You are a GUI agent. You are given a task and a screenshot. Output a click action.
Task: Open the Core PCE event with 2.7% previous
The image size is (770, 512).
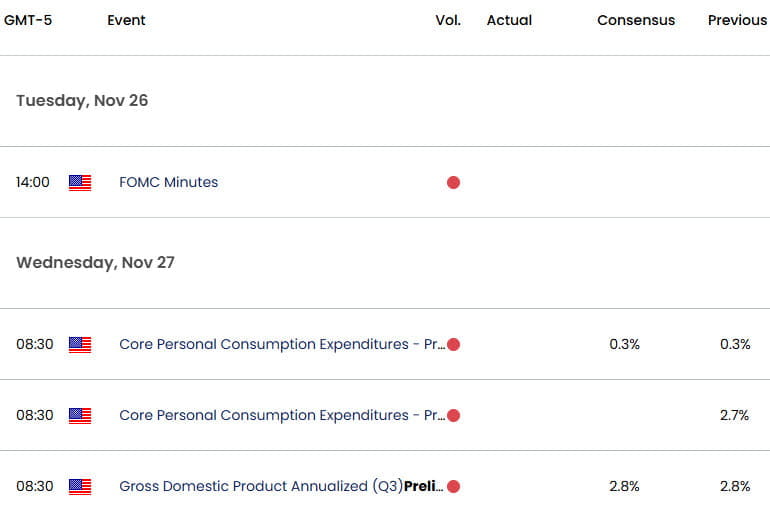(x=282, y=415)
